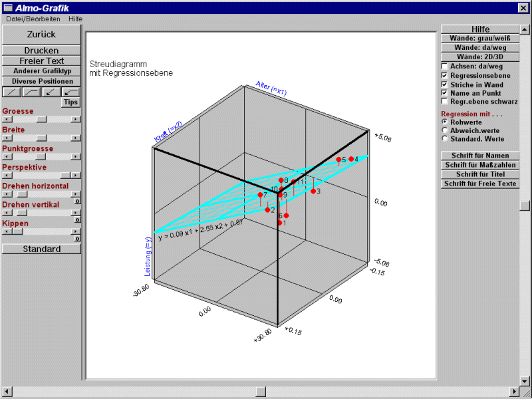The height and width of the screenshot is (399, 532).
Task: Click the bent line position icon
Action: click(x=31, y=92)
